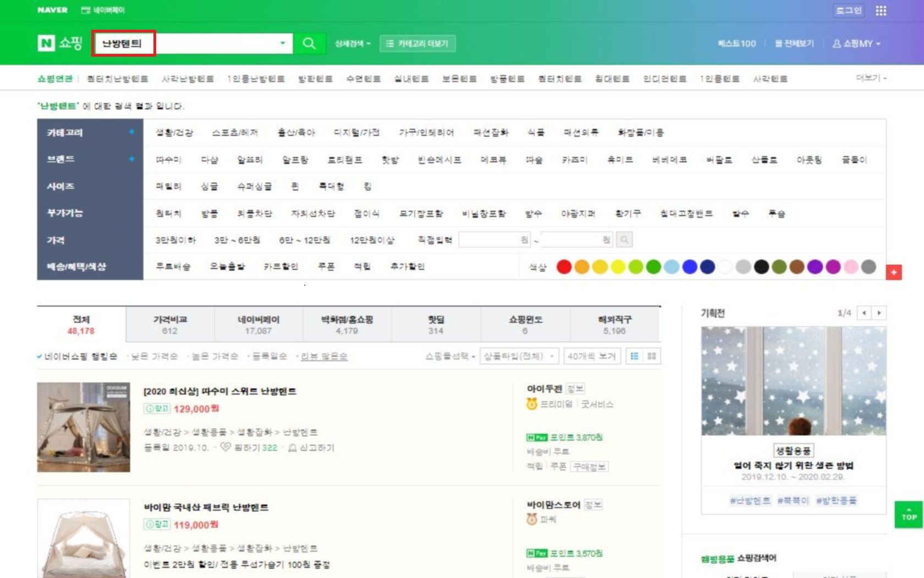924x578 pixels.
Task: Click the NAVER logo in top bar
Action: [52, 10]
